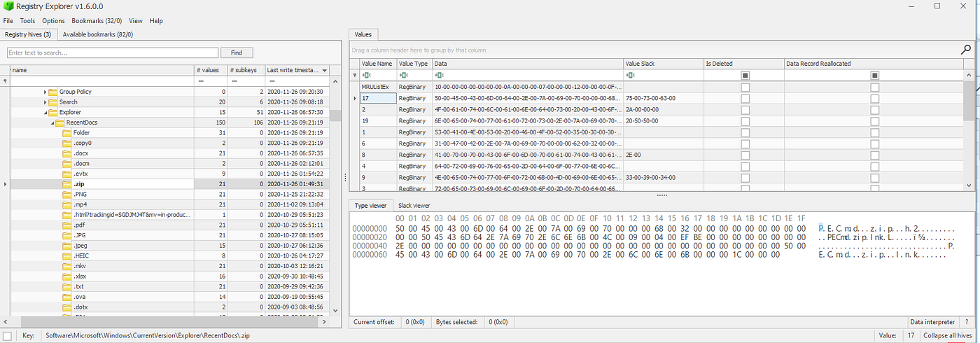Viewport: 980px width, 343px height.
Task: Select the .jpeg key row
Action: 170,246
